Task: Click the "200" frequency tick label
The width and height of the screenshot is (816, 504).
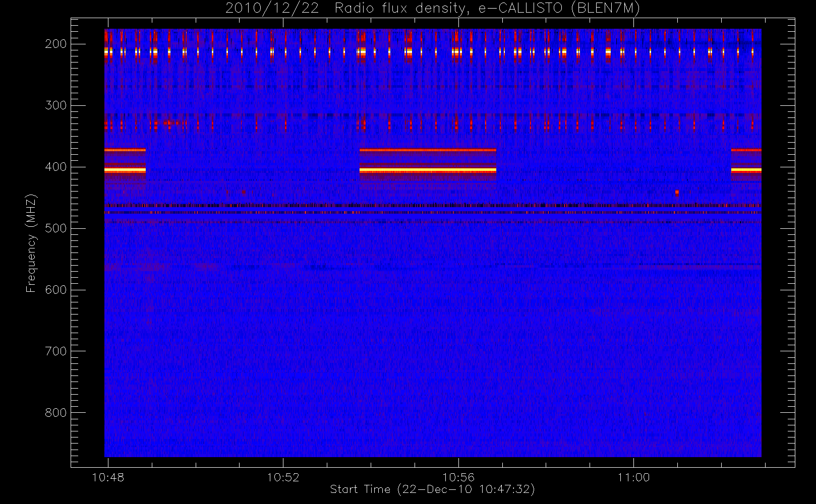Action: click(55, 44)
